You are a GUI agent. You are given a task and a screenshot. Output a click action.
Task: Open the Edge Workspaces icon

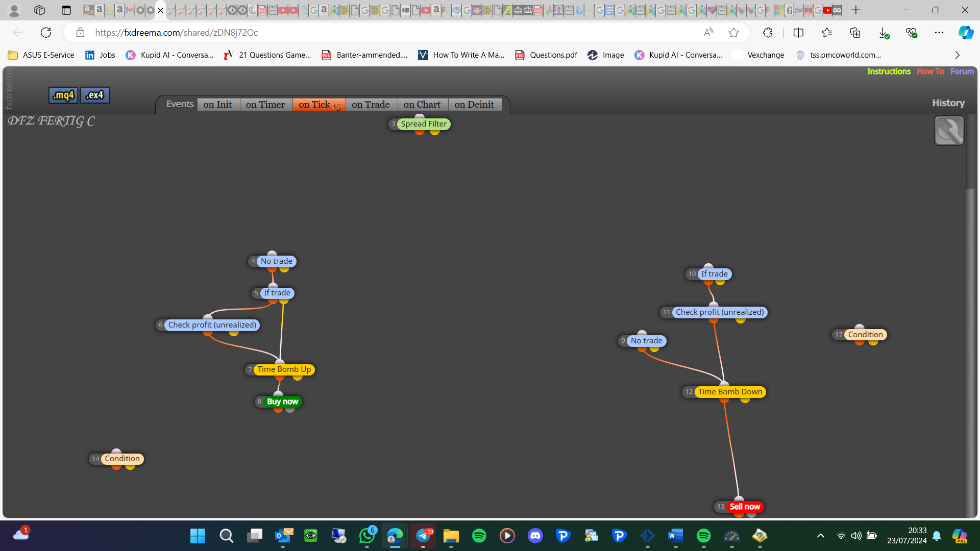(39, 10)
